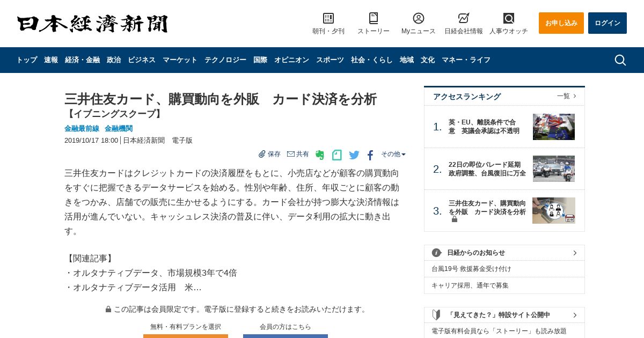The height and width of the screenshot is (338, 644).
Task: Select 地域 menu item
Action: 407,60
